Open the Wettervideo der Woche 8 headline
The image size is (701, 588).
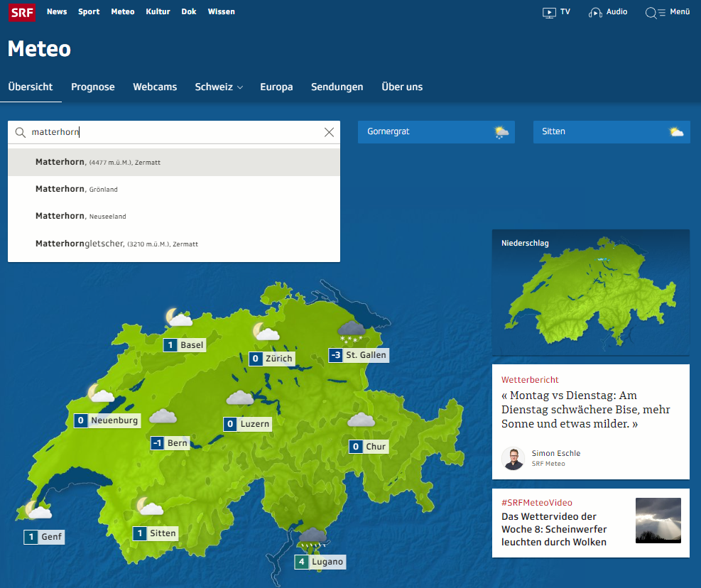(554, 530)
